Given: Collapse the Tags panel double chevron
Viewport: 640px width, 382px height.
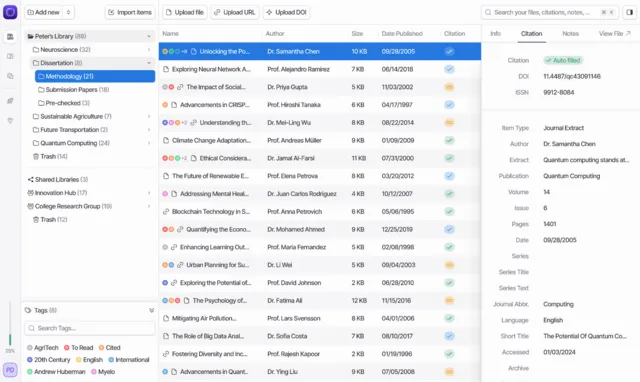Looking at the screenshot, I should coord(151,311).
